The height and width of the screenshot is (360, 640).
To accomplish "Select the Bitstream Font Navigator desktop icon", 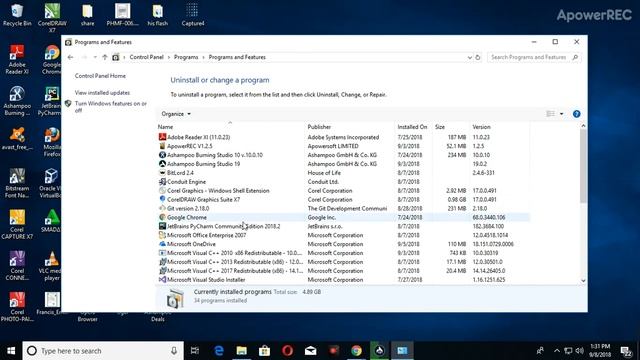I will [x=17, y=183].
